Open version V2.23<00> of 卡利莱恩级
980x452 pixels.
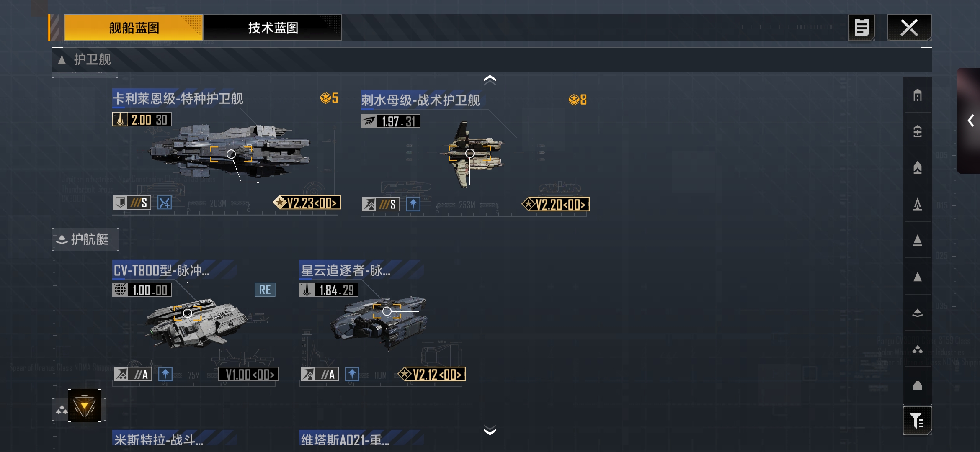[x=307, y=203]
